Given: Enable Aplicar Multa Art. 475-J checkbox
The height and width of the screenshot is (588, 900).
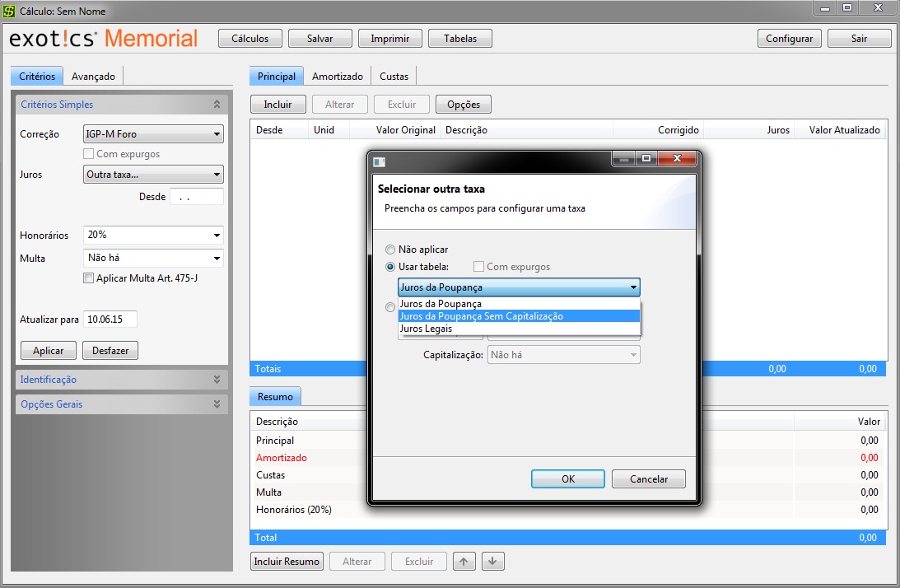Looking at the screenshot, I should pyautogui.click(x=89, y=278).
